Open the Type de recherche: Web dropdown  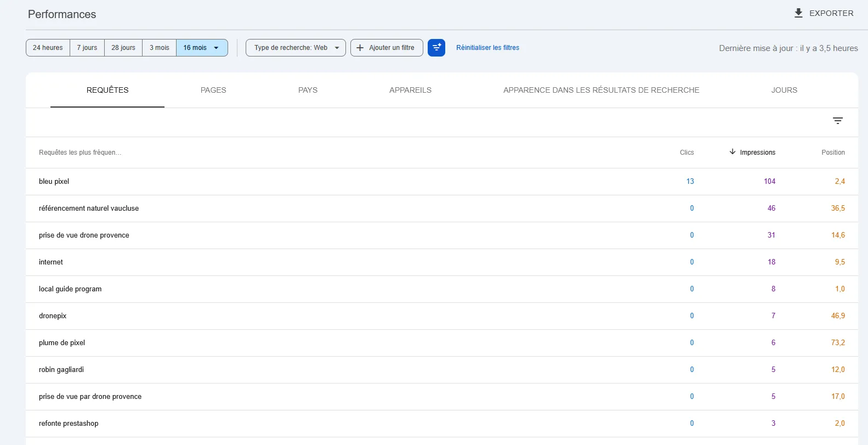click(x=296, y=48)
